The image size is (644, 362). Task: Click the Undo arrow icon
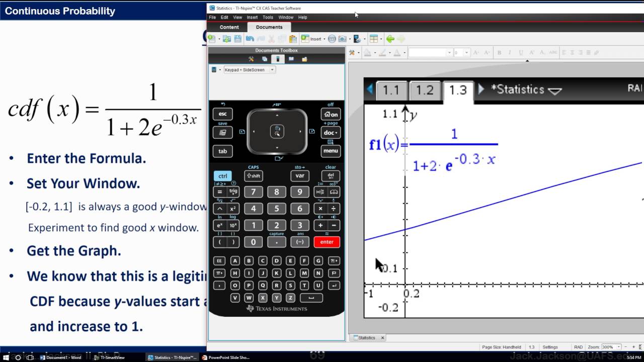[x=250, y=39]
